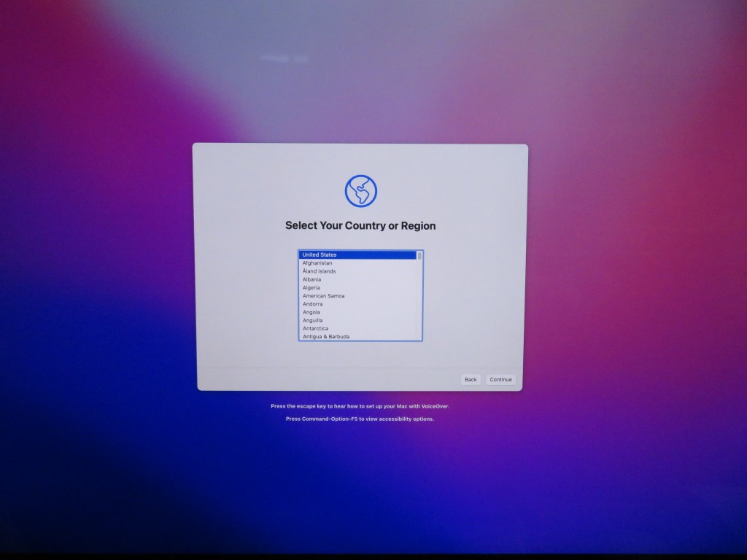This screenshot has width=747, height=560.
Task: Click the country list scrollbar thumb
Action: click(x=419, y=256)
